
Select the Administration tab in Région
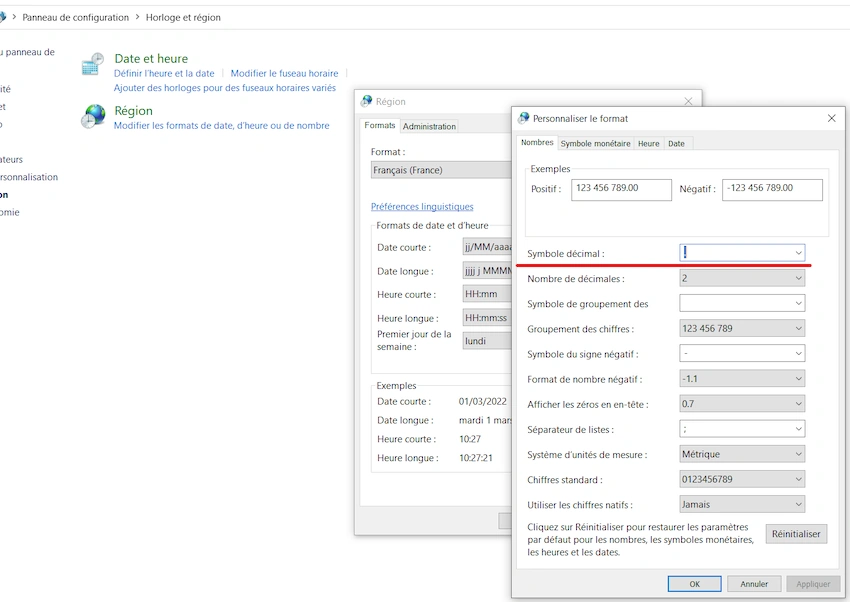pyautogui.click(x=429, y=126)
